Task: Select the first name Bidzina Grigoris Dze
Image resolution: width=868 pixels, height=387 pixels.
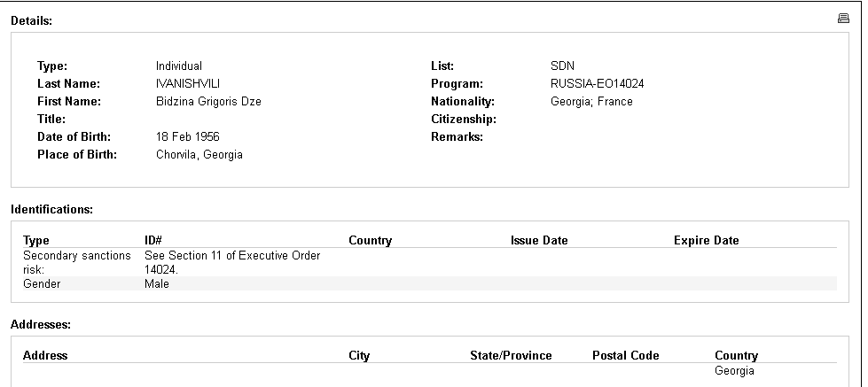Action: click(208, 102)
